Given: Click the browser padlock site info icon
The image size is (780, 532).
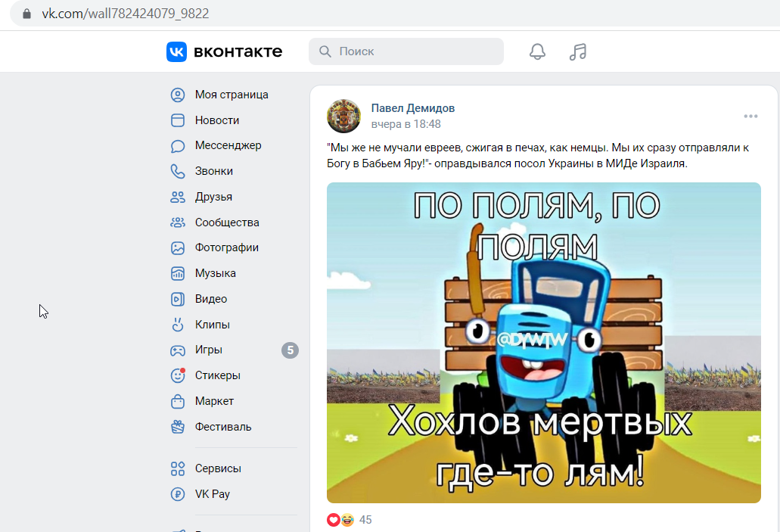Looking at the screenshot, I should click(x=27, y=14).
